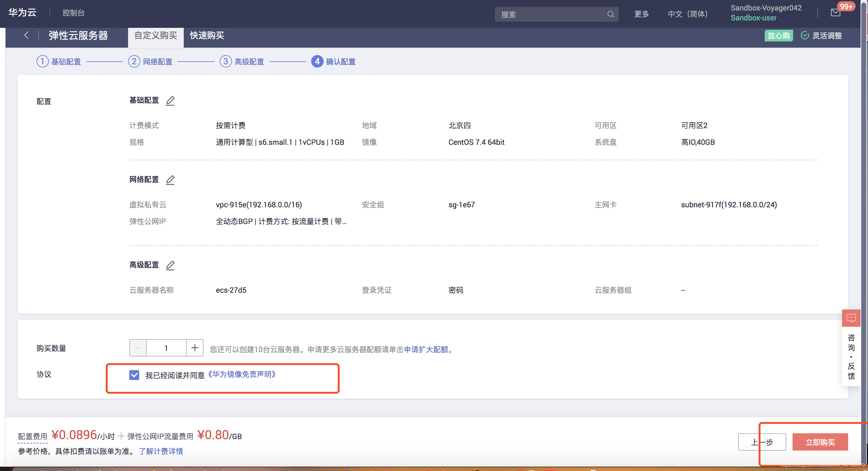
Task: Open the Sandbox-Voyager042 account menu
Action: (x=766, y=8)
